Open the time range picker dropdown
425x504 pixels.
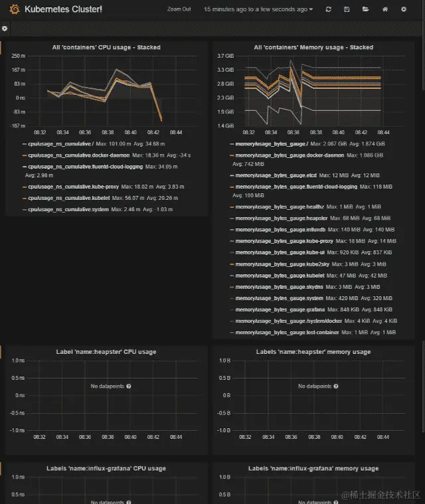[258, 9]
